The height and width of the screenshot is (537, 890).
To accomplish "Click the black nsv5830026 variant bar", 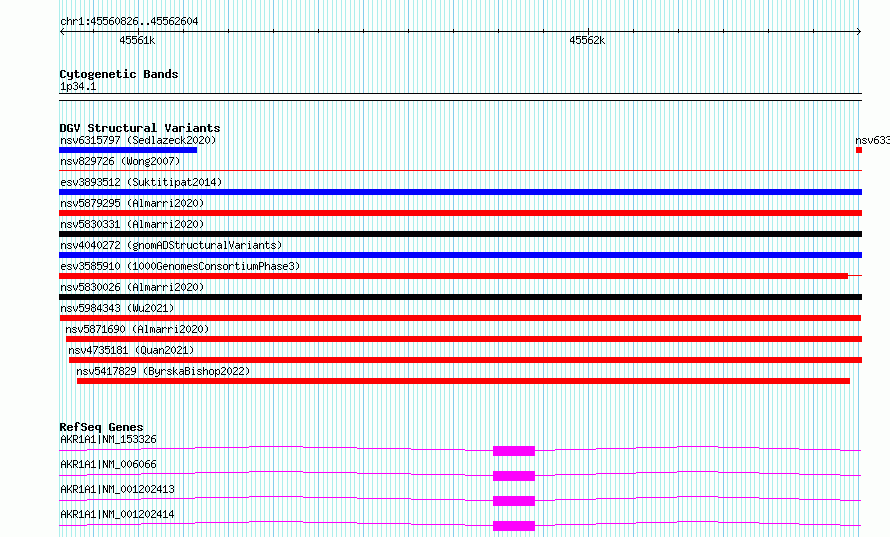I will (460, 297).
